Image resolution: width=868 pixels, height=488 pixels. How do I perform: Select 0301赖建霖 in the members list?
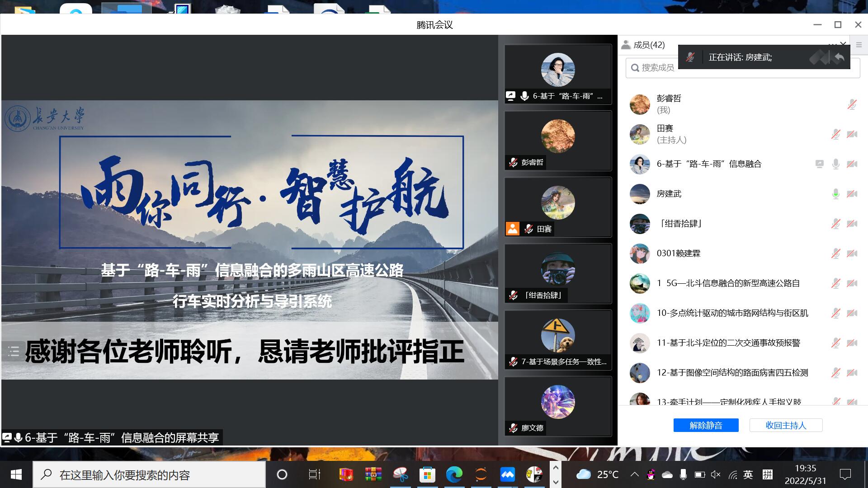(678, 253)
